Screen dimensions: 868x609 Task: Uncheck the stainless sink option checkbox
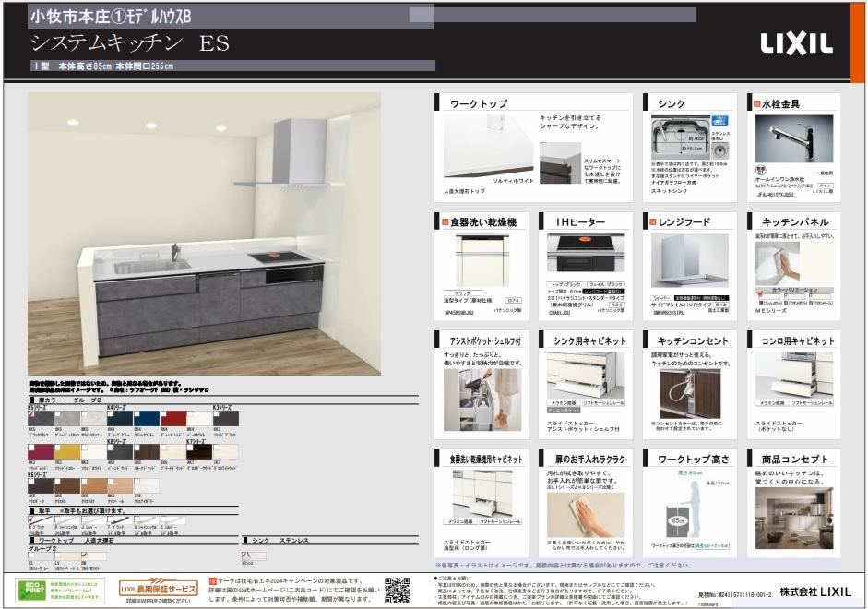[x=245, y=555]
